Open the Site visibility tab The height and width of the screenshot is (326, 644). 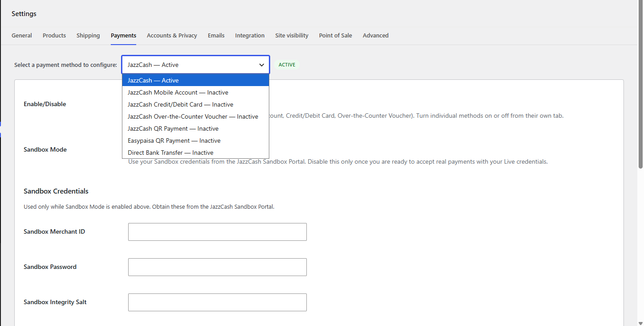tap(292, 36)
